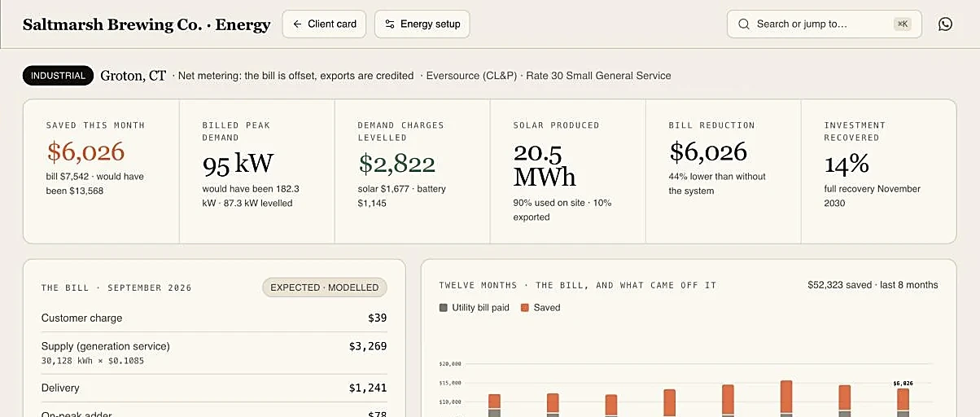Screen dimensions: 980x417
Task: Click the EXPECTED · MODELLED badge
Action: 325,288
